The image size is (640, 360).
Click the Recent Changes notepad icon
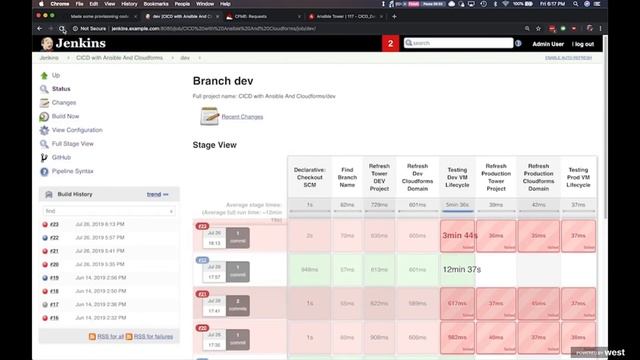pos(209,116)
